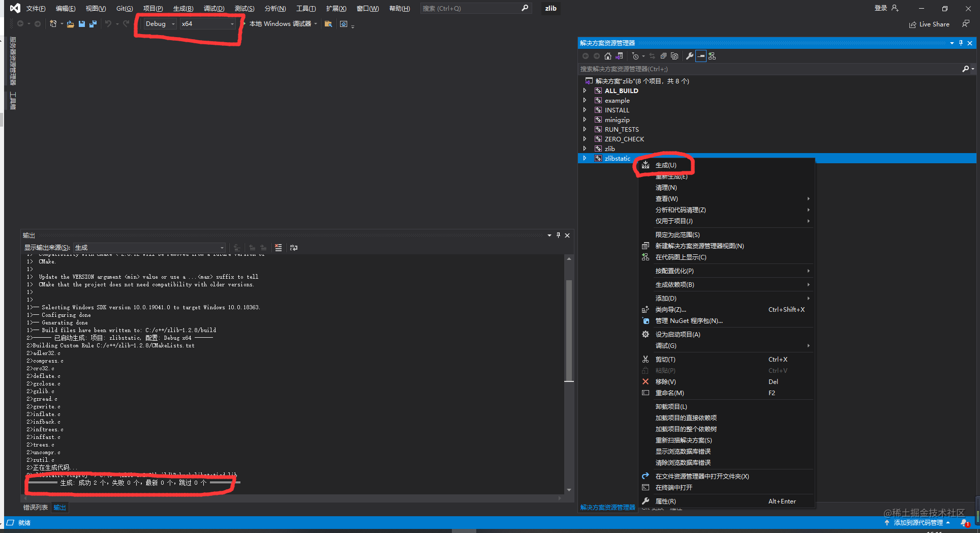Open the 调试(D) menu
Viewport: 980px width, 533px height.
click(x=214, y=8)
